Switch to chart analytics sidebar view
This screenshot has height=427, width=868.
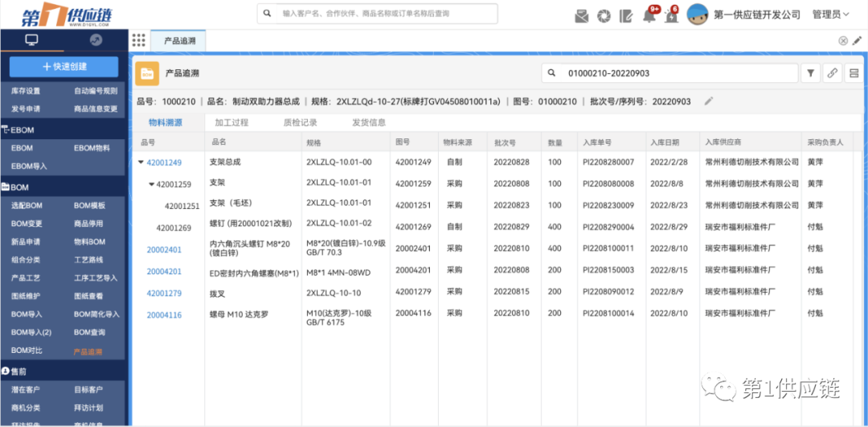(x=96, y=40)
